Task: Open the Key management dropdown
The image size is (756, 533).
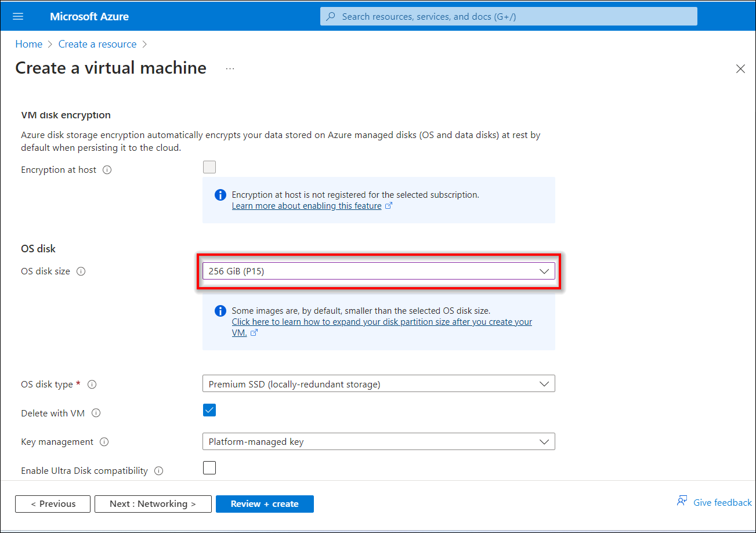Action: [x=378, y=441]
